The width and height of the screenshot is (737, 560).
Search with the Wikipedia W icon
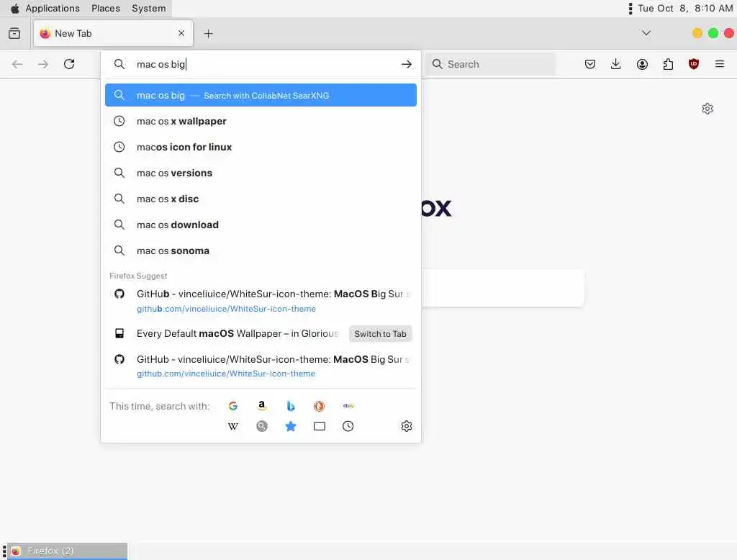[x=232, y=426]
